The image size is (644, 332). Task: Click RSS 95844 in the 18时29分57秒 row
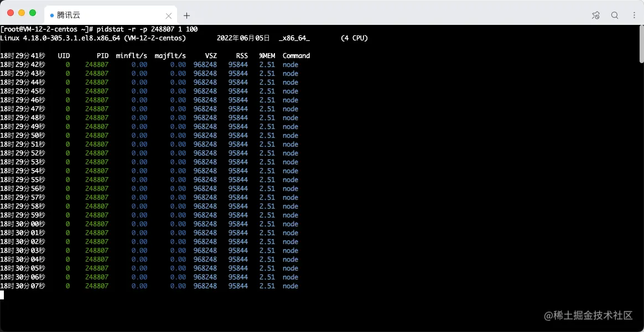[238, 197]
